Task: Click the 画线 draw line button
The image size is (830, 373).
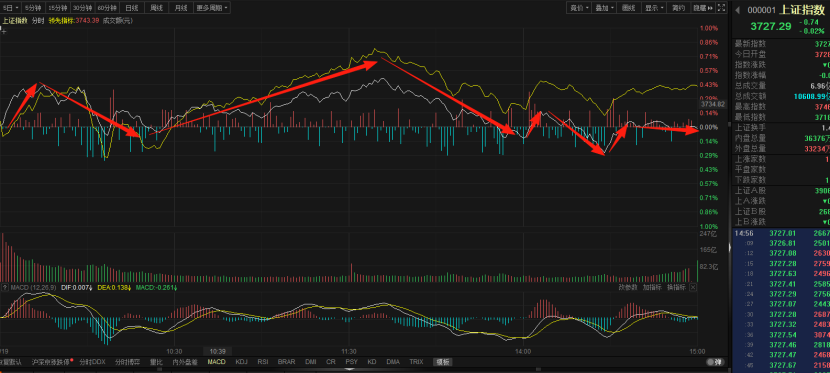Action: pyautogui.click(x=628, y=7)
